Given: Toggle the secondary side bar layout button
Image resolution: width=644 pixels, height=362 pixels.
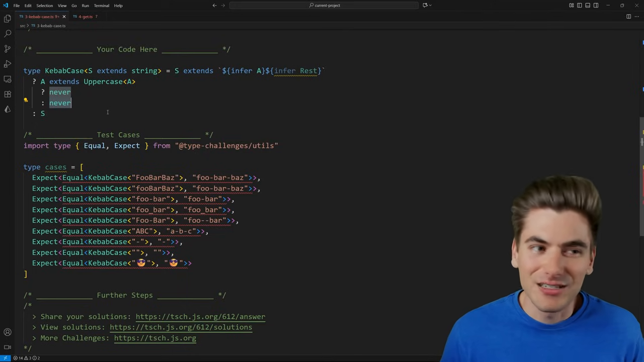Looking at the screenshot, I should point(596,6).
